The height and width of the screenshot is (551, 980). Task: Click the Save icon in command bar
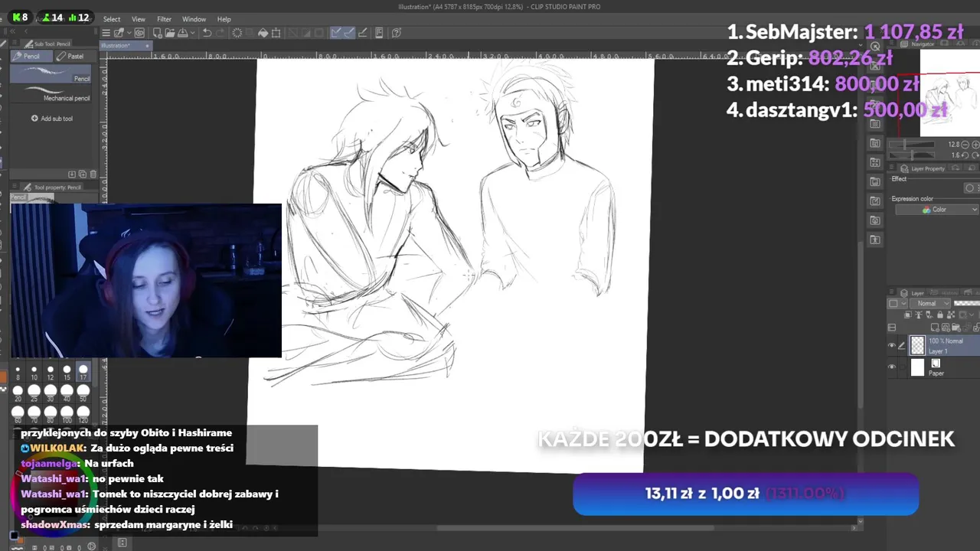[183, 32]
